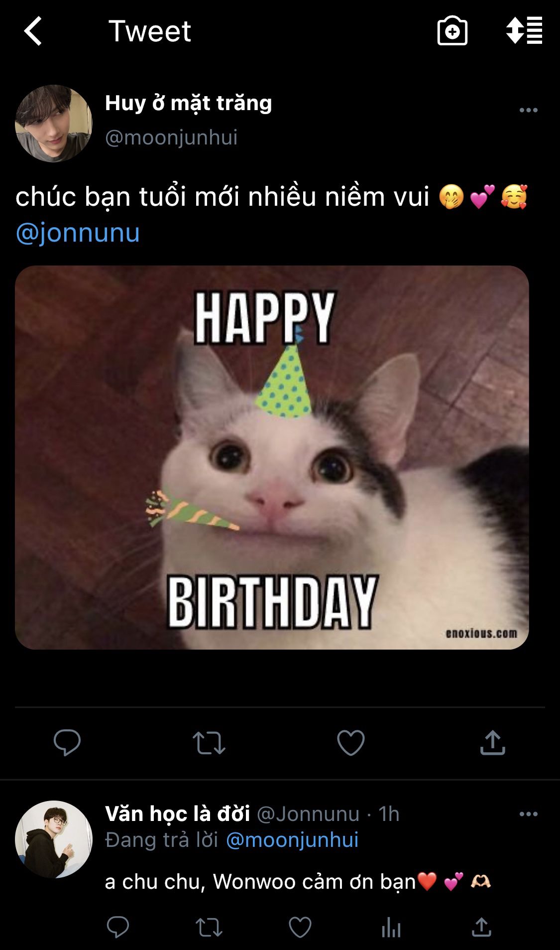Open @moonjunhui link in reply header
Viewport: 560px width, 950px height.
coord(292,840)
